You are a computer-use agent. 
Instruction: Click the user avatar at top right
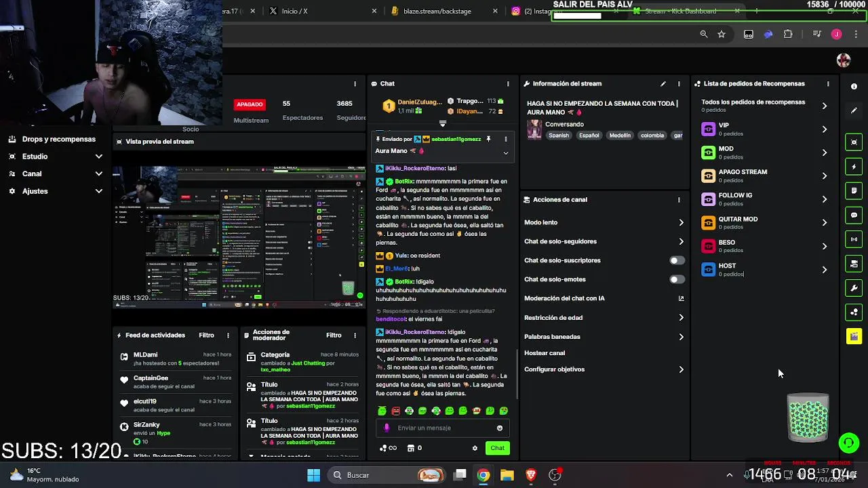844,60
